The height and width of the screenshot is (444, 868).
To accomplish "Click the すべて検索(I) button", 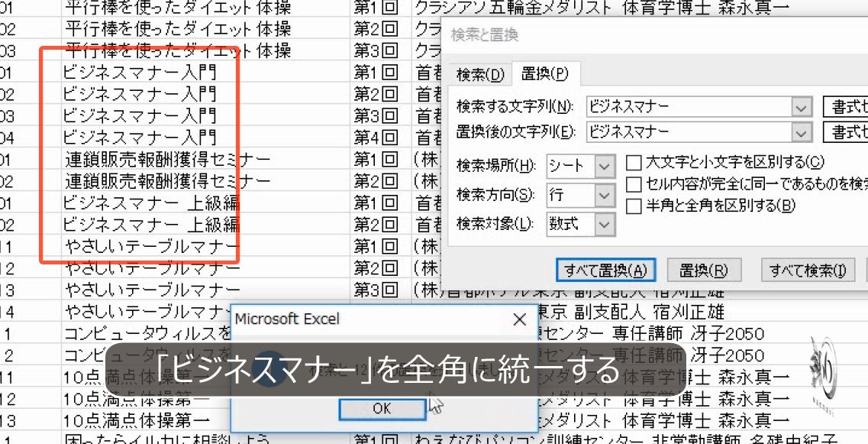I will click(x=808, y=271).
